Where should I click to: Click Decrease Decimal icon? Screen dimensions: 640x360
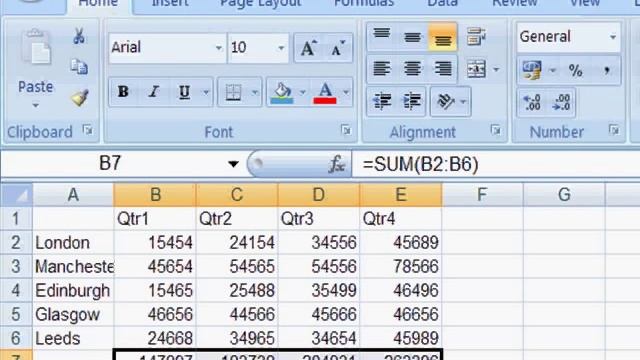(562, 102)
